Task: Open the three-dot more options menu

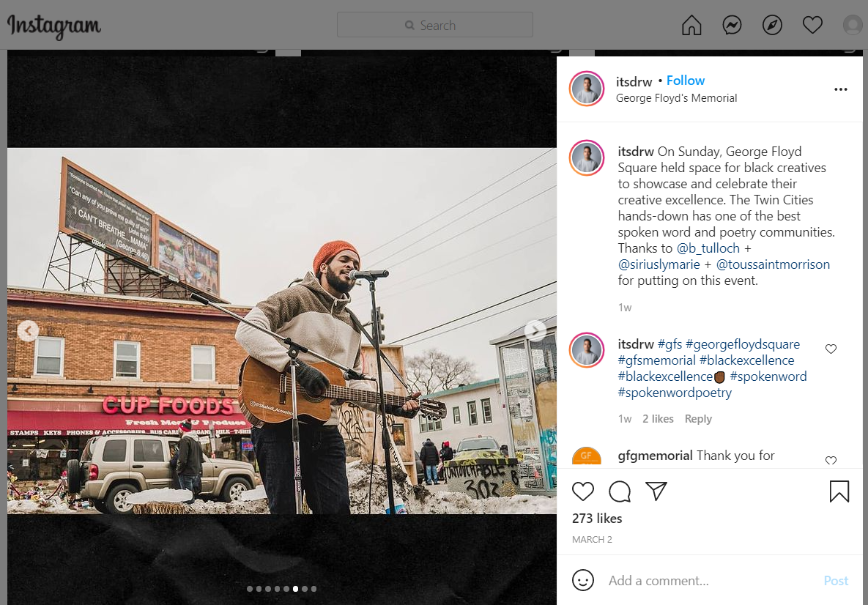Action: [x=840, y=89]
